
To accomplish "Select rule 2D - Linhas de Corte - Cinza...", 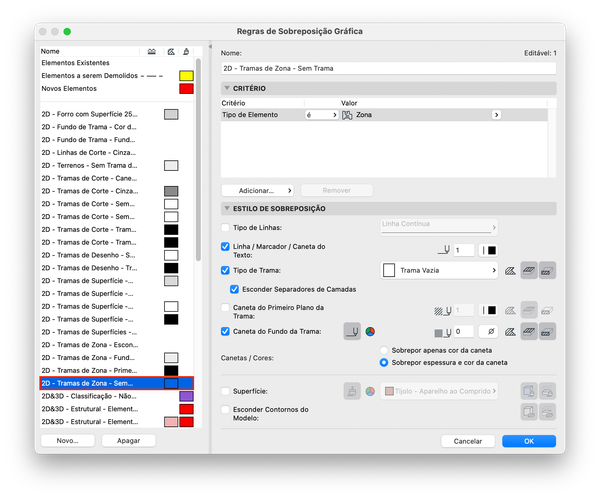I will (117, 152).
